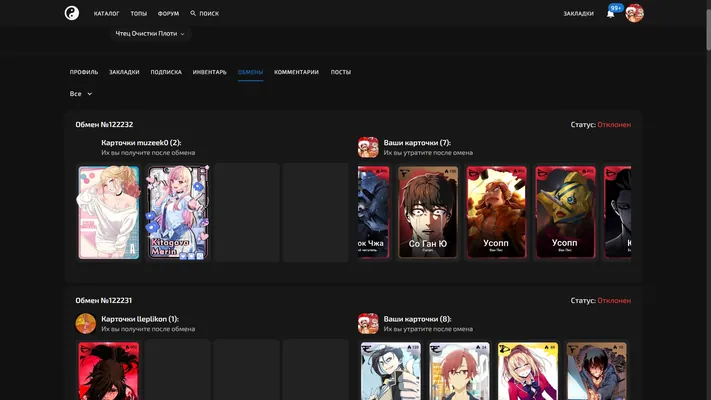
Task: Expand the Чтец Очистки Плоти dropdown
Action: (x=150, y=34)
